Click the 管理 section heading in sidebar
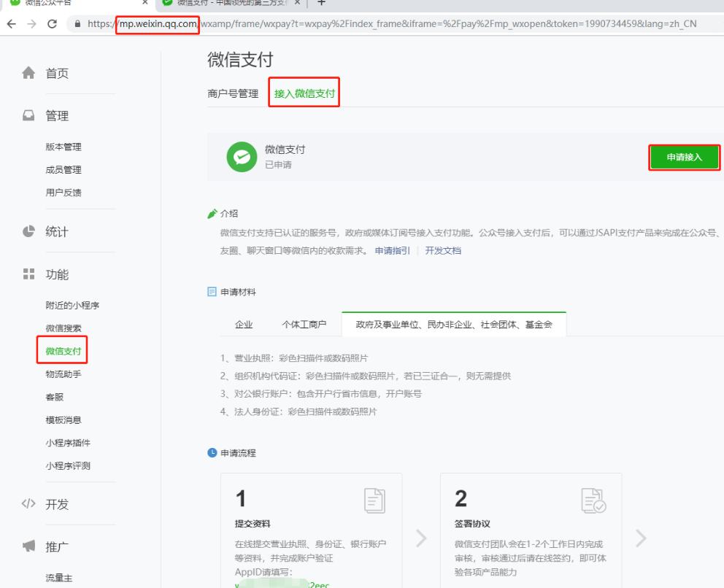724x588 pixels. 57,116
